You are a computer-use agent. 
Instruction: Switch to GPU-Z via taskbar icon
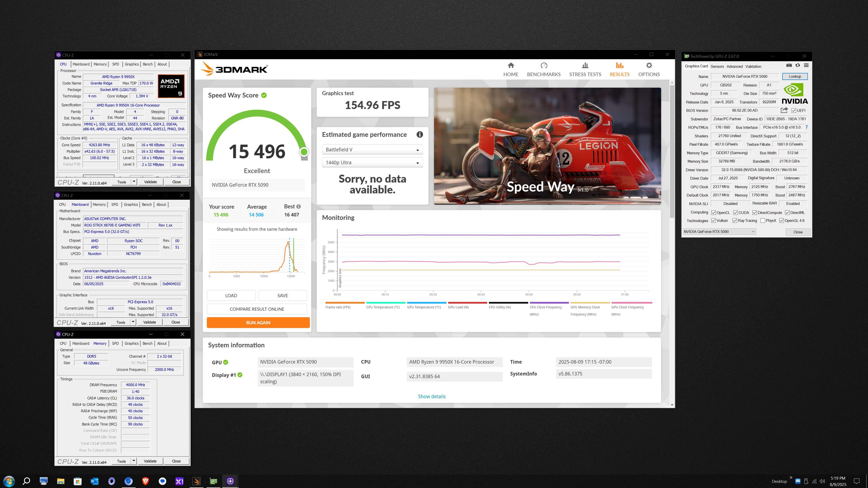click(x=213, y=481)
